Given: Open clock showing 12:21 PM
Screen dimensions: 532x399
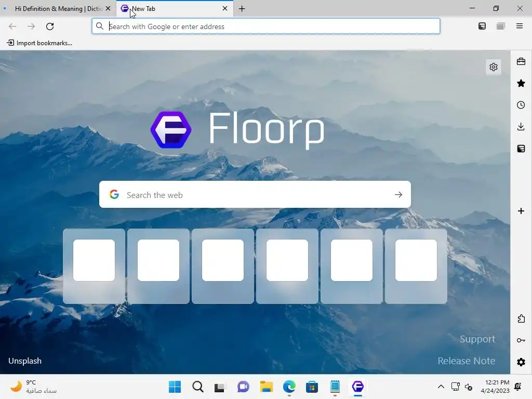Looking at the screenshot, I should click(495, 387).
